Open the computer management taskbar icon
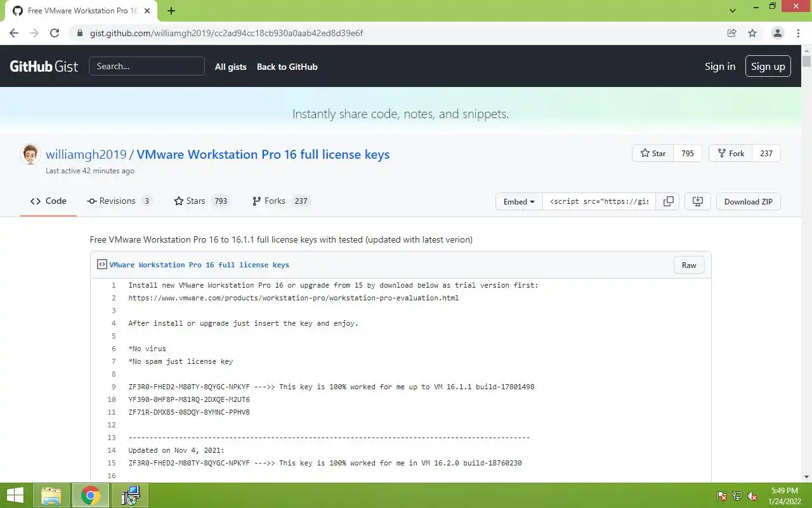Screen dimensions: 812x508 130,495
